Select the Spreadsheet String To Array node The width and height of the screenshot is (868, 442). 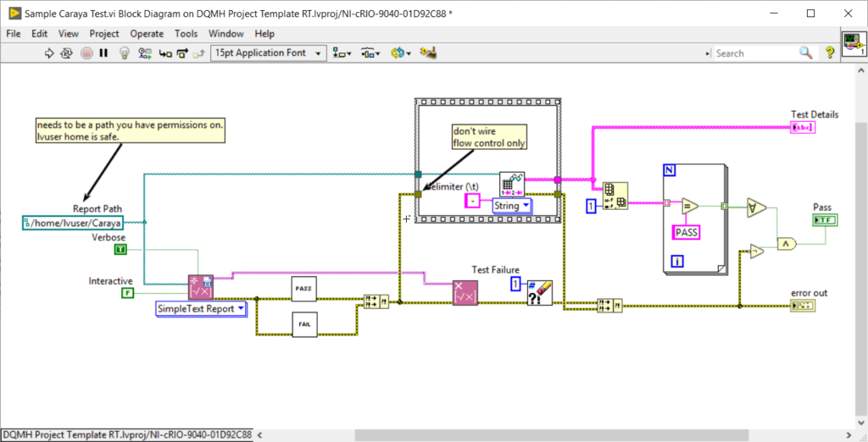[x=512, y=185]
